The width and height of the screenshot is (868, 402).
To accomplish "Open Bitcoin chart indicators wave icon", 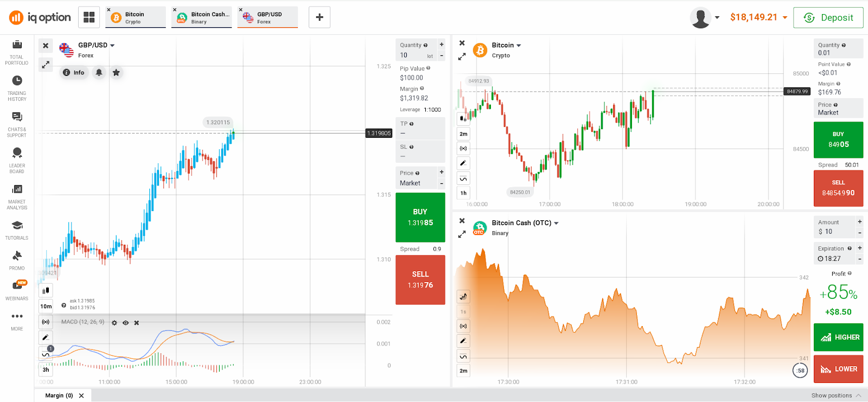I will (463, 178).
